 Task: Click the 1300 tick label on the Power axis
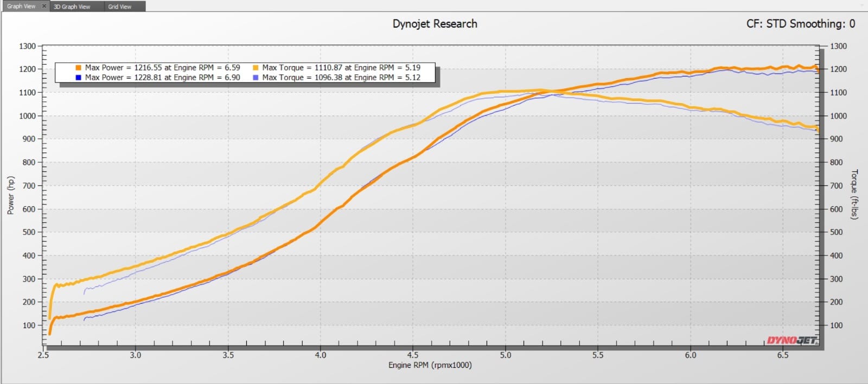click(27, 46)
